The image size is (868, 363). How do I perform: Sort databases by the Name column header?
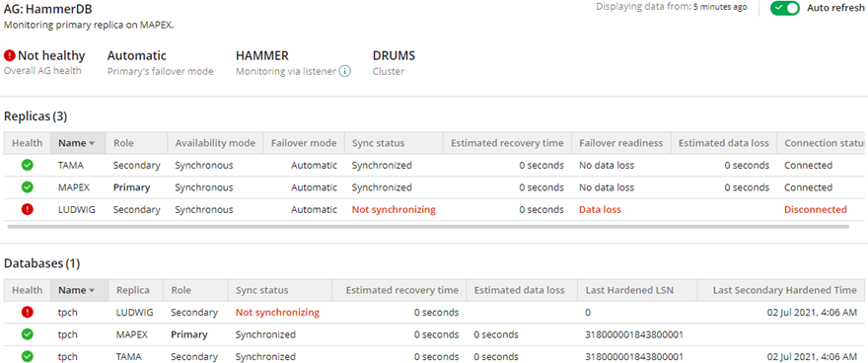(79, 290)
